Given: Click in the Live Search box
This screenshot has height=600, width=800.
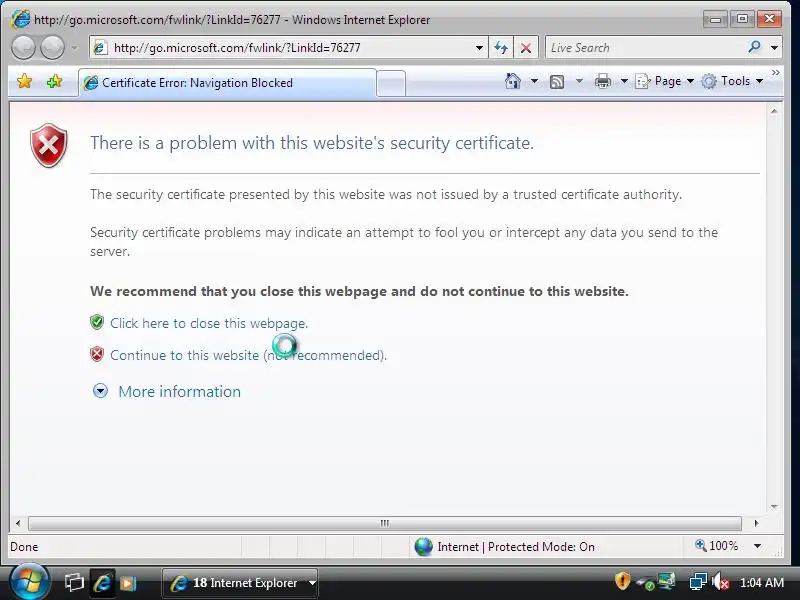Looking at the screenshot, I should (645, 48).
